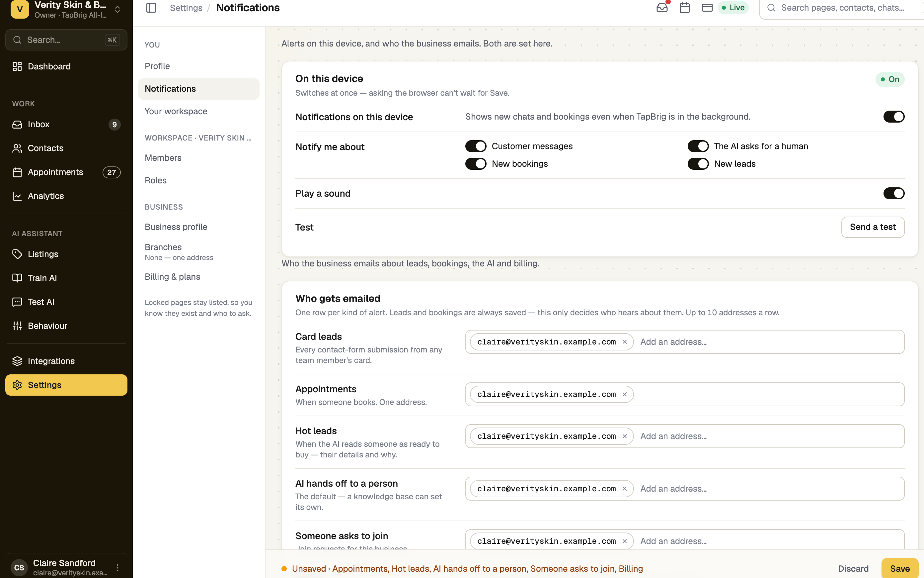Toggle the Play a sound switch
Viewport: 924px width, 578px height.
(x=893, y=193)
